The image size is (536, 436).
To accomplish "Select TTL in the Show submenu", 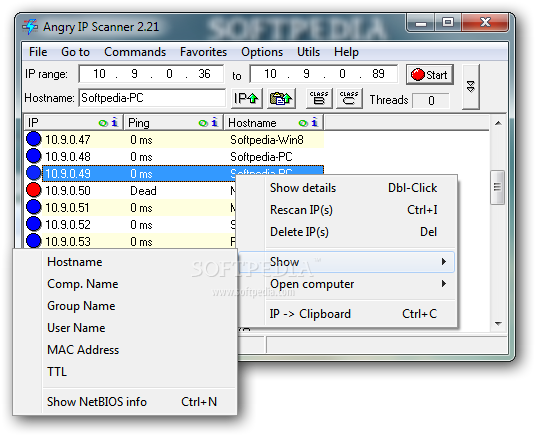I will [125, 372].
